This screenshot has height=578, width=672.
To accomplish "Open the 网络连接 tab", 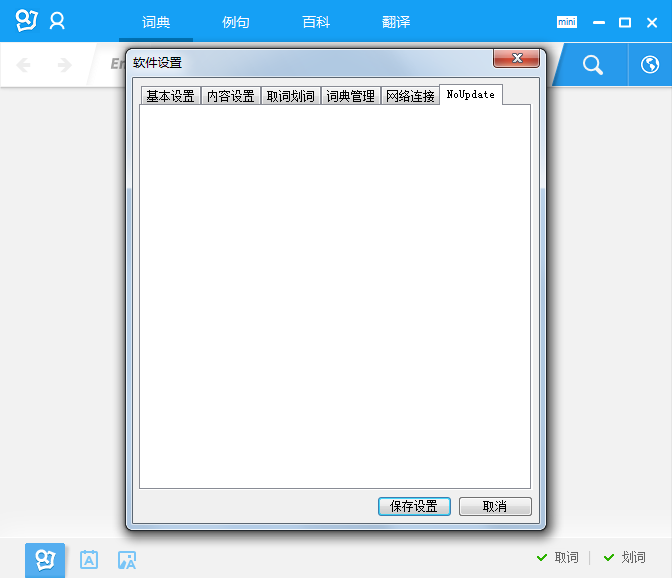I will [x=410, y=96].
